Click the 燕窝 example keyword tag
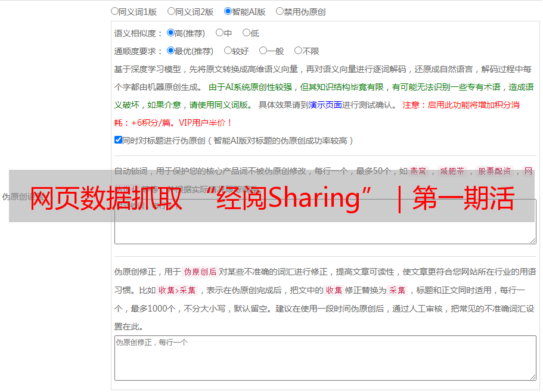 (x=418, y=171)
